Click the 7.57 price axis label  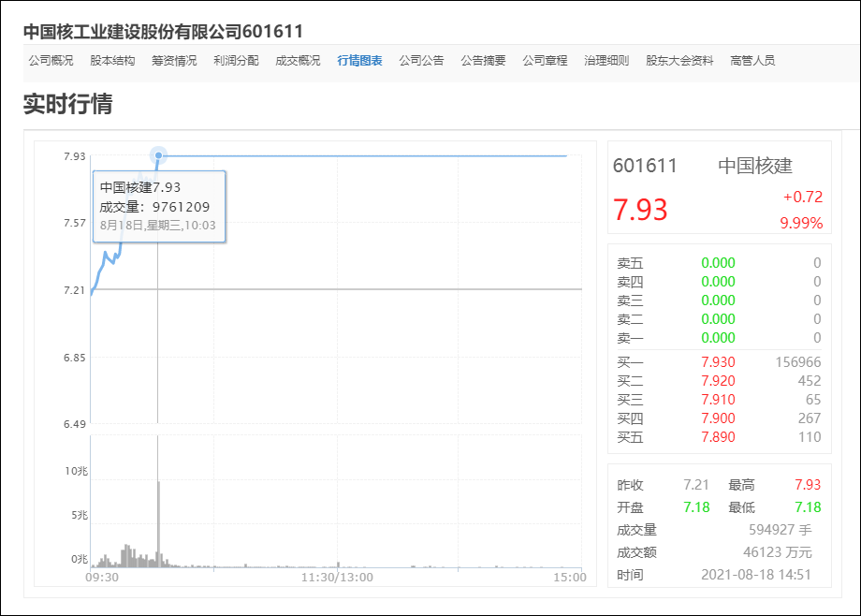[x=75, y=223]
